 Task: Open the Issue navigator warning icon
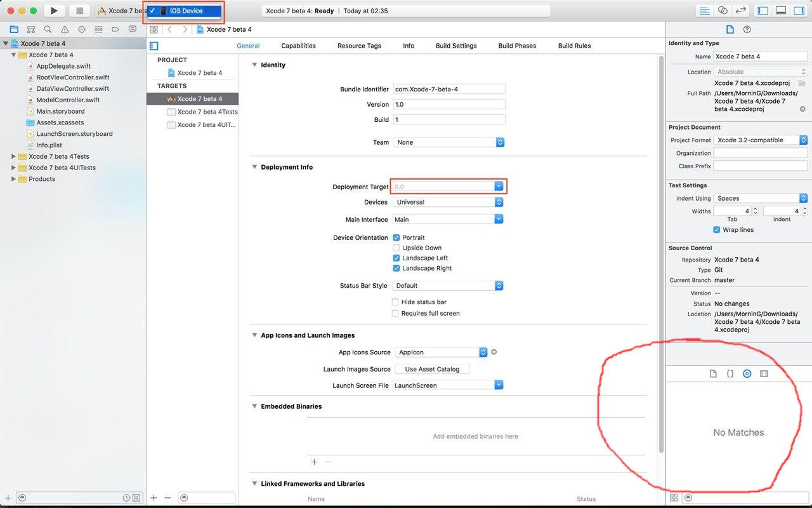tap(65, 29)
